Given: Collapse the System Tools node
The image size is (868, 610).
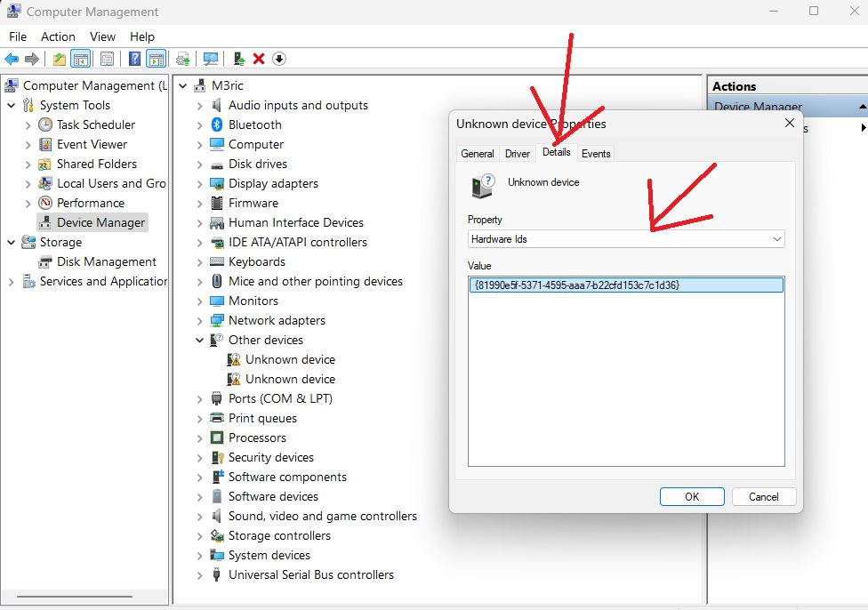Looking at the screenshot, I should (x=11, y=105).
